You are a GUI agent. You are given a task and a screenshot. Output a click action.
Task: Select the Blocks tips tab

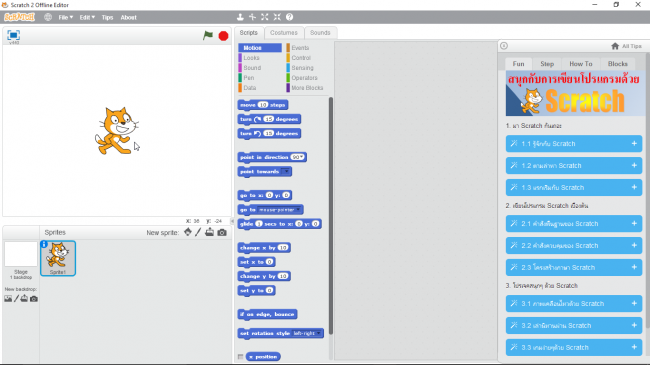point(618,64)
